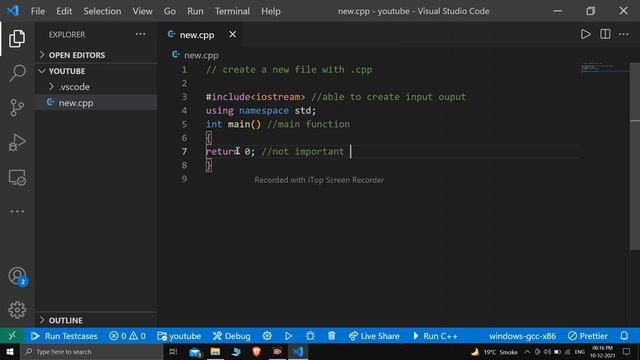This screenshot has height=360, width=640.
Task: Click Run Testcases in status bar
Action: pos(64,336)
